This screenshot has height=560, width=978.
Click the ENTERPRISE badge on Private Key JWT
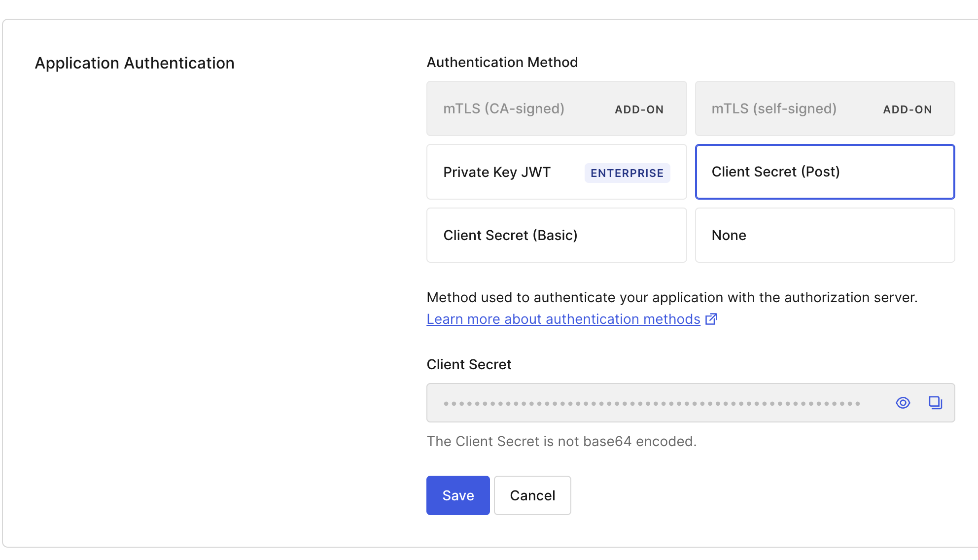coord(627,173)
